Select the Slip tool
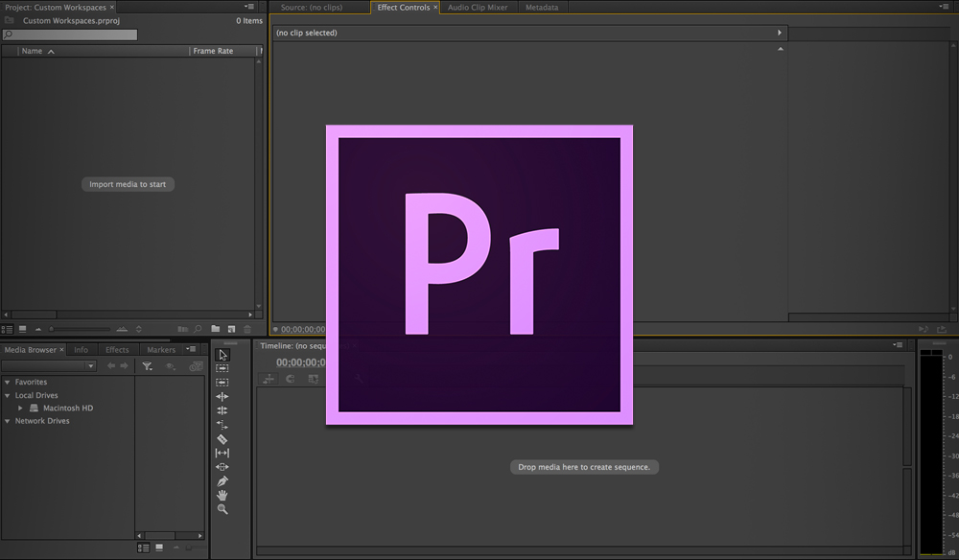 point(222,453)
